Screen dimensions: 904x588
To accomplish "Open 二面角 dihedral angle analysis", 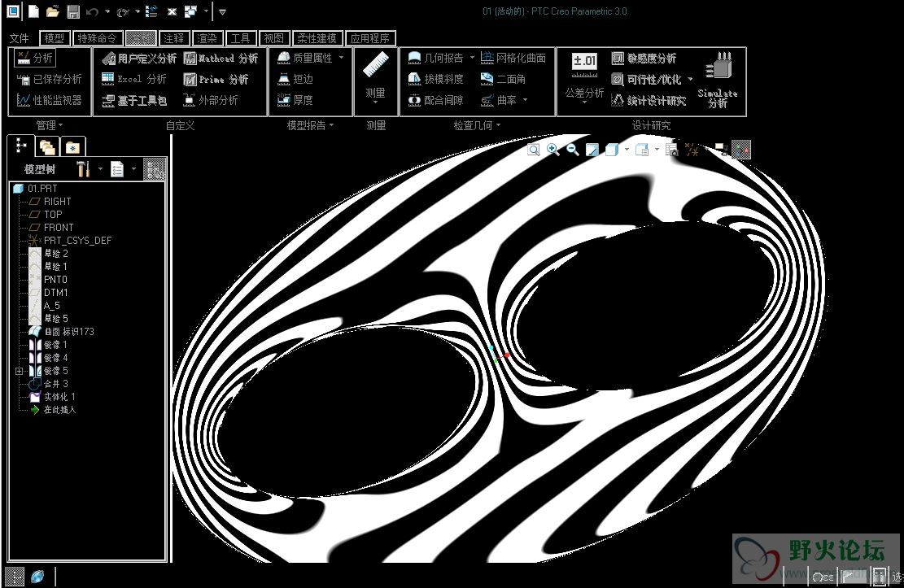I will coord(503,79).
